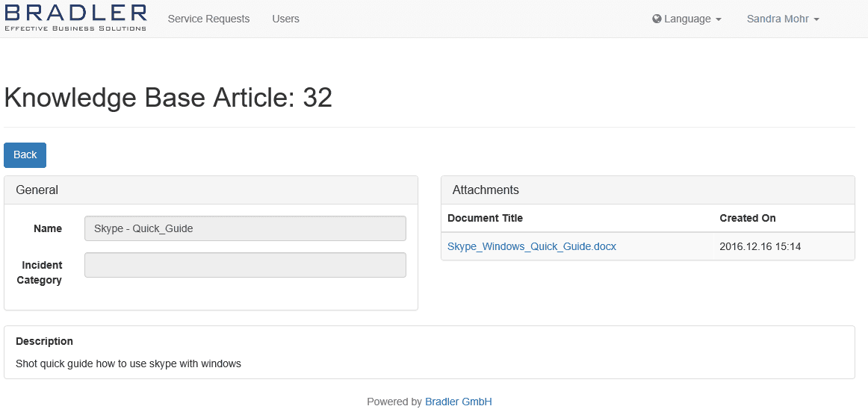868x412 pixels.
Task: Click the blue Back button
Action: tap(25, 154)
